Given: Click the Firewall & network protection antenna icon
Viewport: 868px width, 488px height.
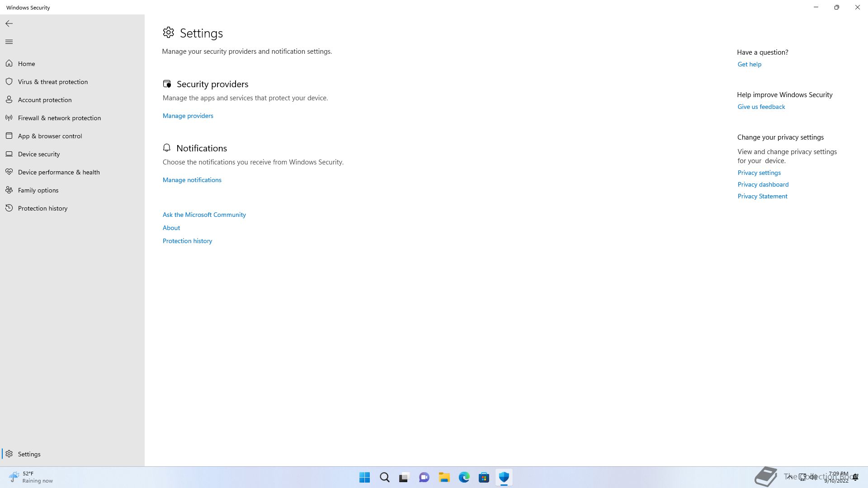Looking at the screenshot, I should coord(9,117).
